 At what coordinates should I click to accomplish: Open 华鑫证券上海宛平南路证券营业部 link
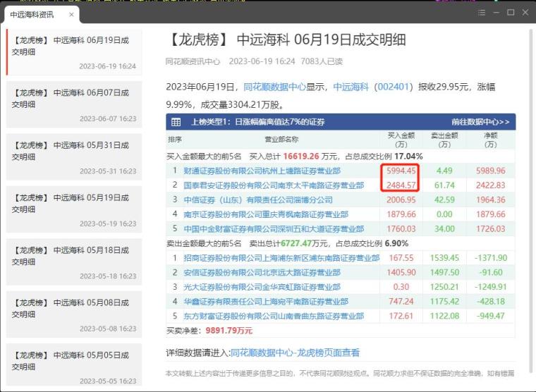(266, 302)
